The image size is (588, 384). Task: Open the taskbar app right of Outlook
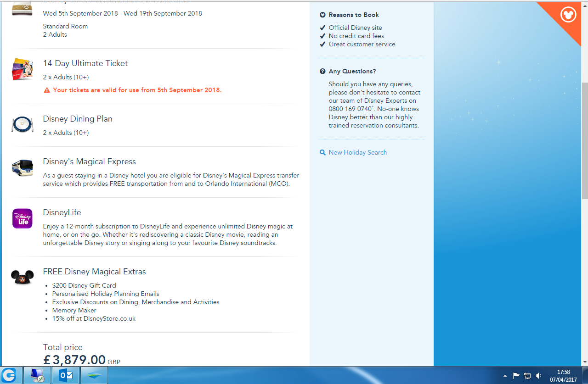94,375
